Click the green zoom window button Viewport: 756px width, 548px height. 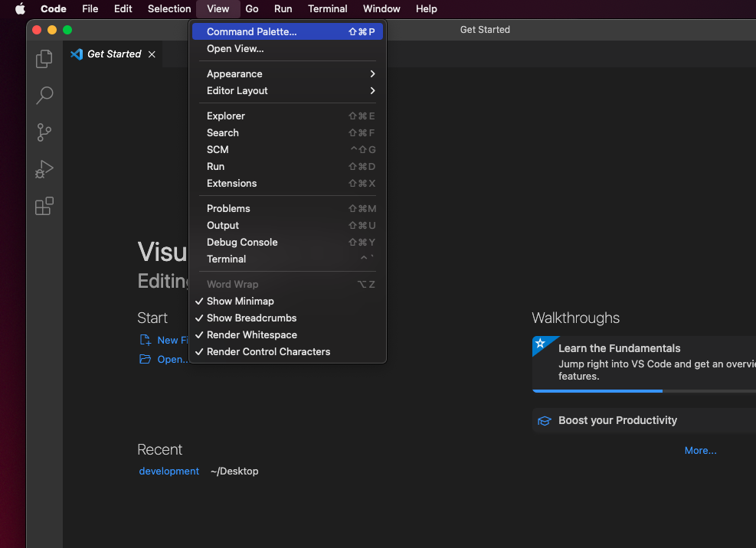67,30
